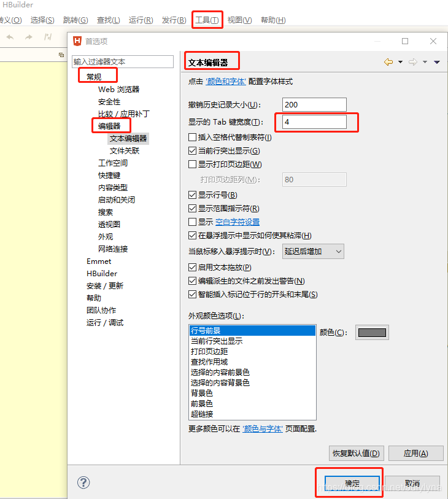
Task: Select 编辑器 tree item
Action: [x=109, y=126]
